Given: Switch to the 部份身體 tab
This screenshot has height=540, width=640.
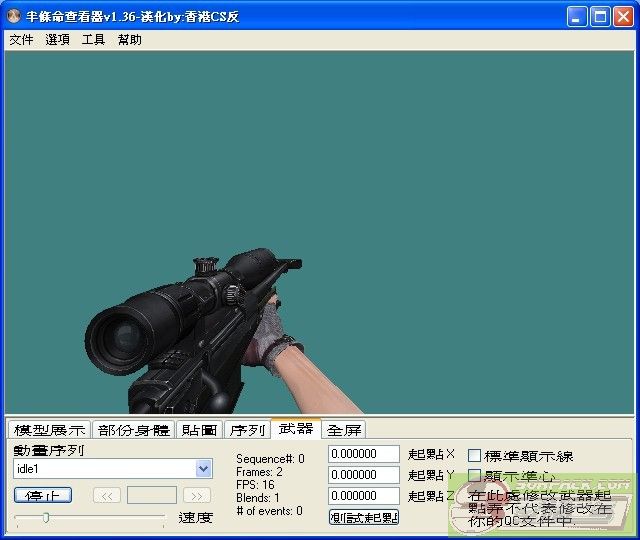Looking at the screenshot, I should click(x=133, y=430).
